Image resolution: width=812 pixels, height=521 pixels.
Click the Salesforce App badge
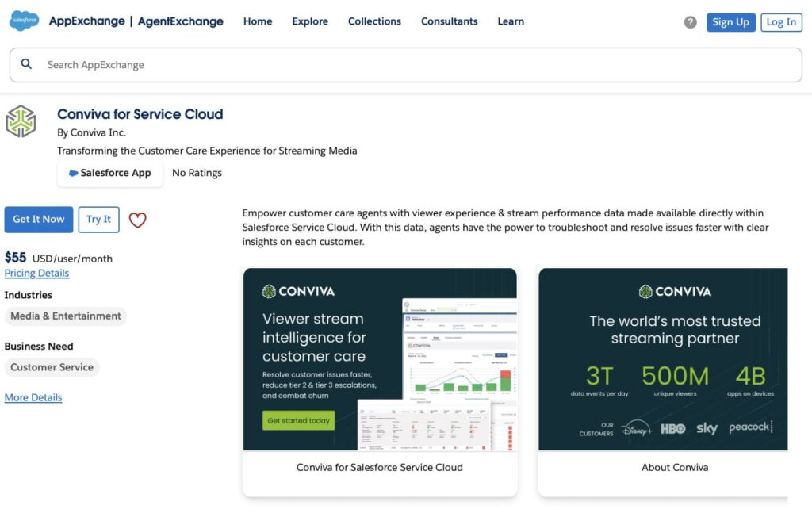(109, 173)
